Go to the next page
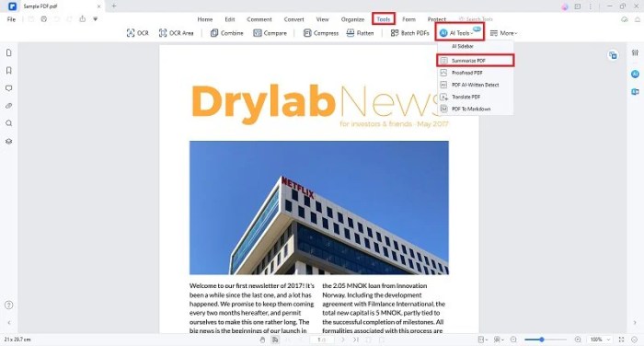Screen dimensions: 644x346 tap(343, 340)
